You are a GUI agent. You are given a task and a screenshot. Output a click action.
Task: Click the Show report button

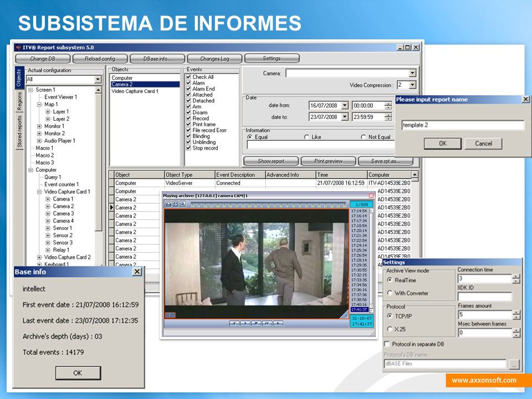click(271, 161)
